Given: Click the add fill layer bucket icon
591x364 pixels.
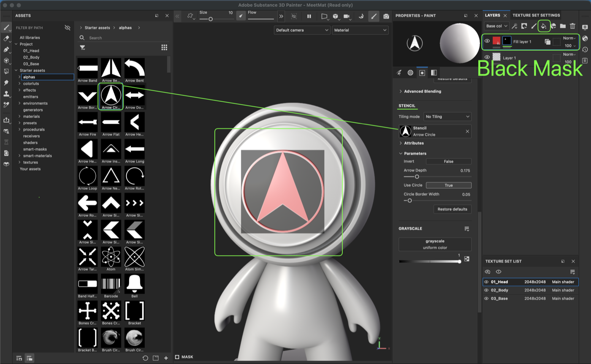Looking at the screenshot, I should (544, 26).
